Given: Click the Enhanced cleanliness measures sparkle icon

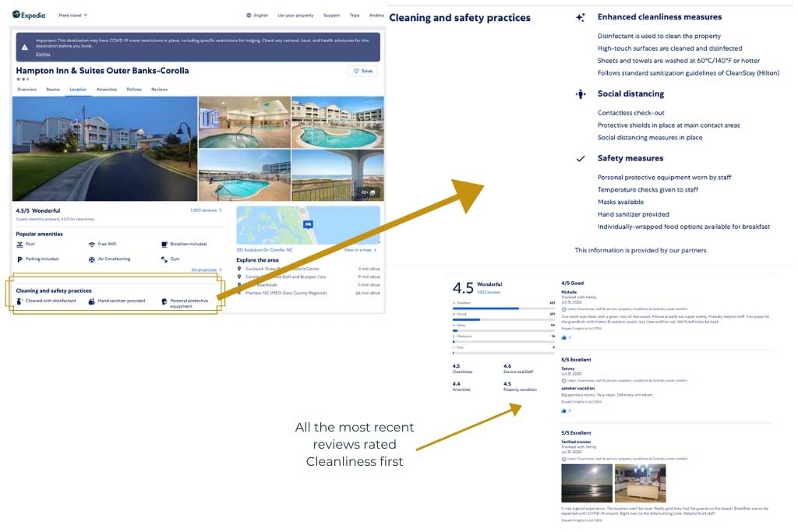Looking at the screenshot, I should coord(580,17).
